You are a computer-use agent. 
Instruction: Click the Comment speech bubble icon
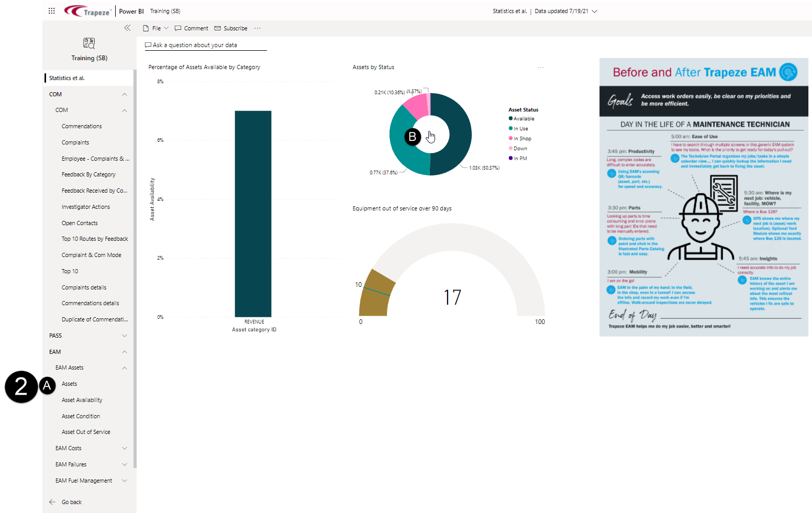click(x=178, y=28)
